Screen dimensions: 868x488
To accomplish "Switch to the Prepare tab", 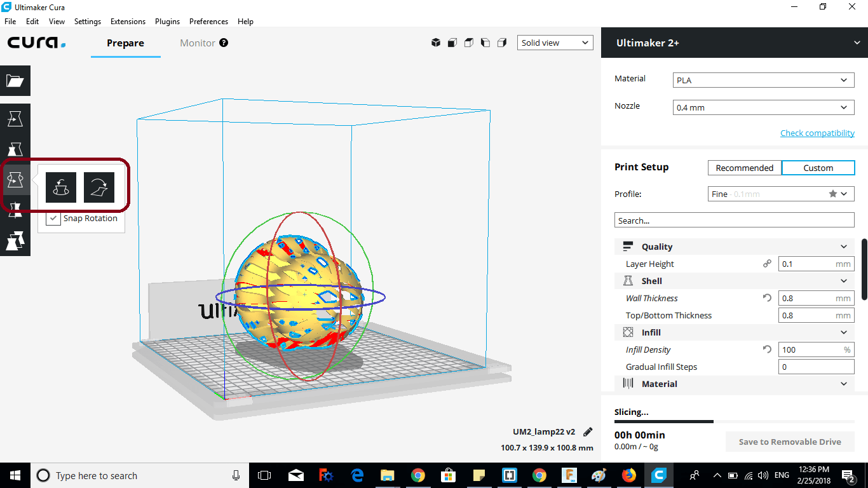I will [x=125, y=43].
